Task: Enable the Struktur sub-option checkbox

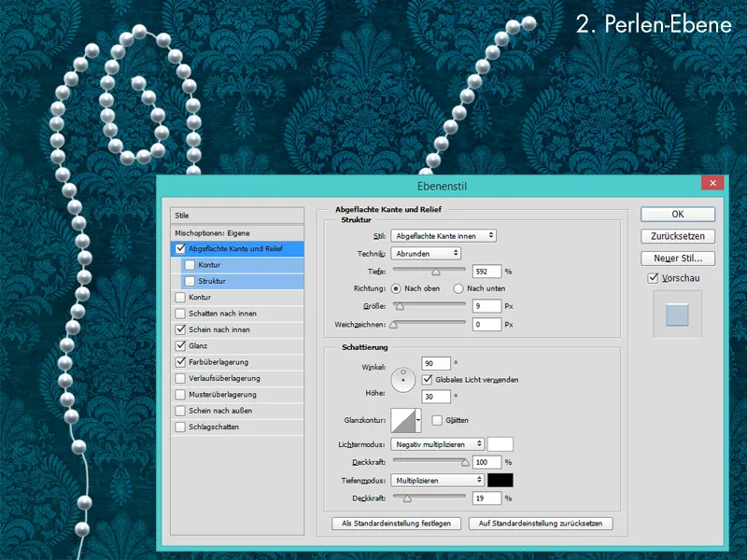Action: (190, 281)
